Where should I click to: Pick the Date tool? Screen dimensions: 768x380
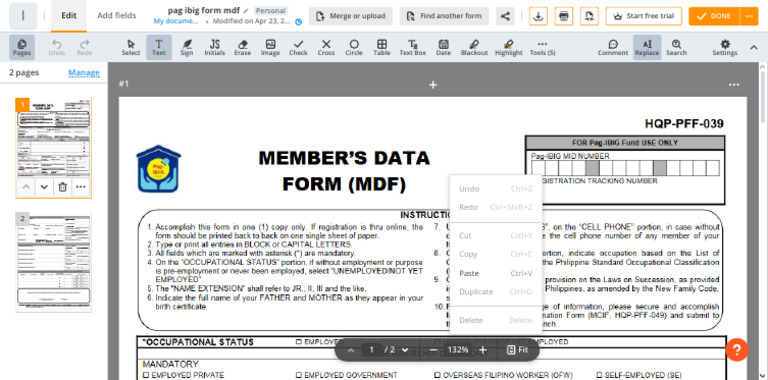pos(443,48)
